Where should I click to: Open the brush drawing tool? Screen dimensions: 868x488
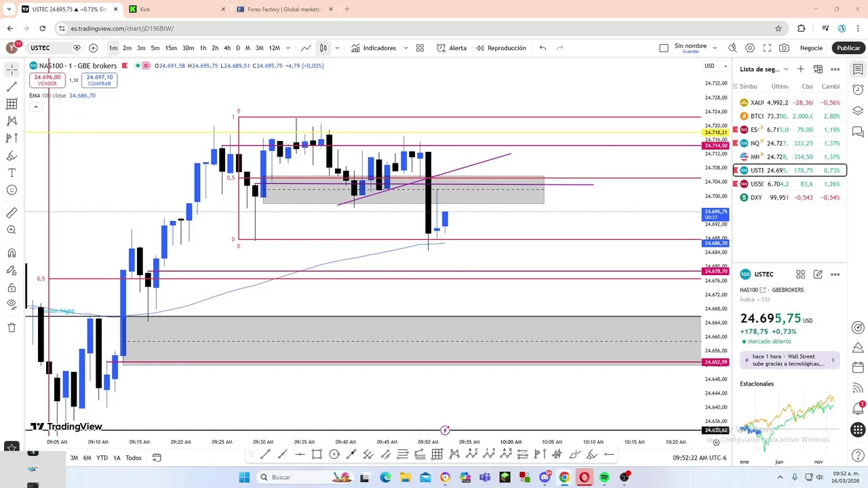tap(12, 155)
